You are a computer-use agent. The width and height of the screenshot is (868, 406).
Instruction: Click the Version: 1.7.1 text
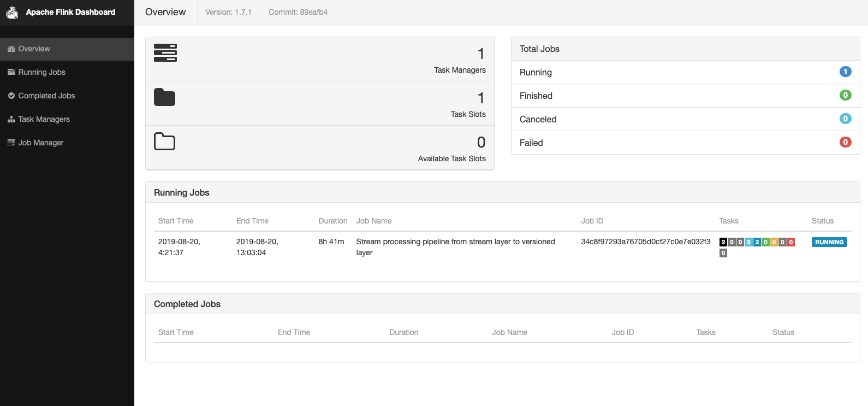pos(228,12)
